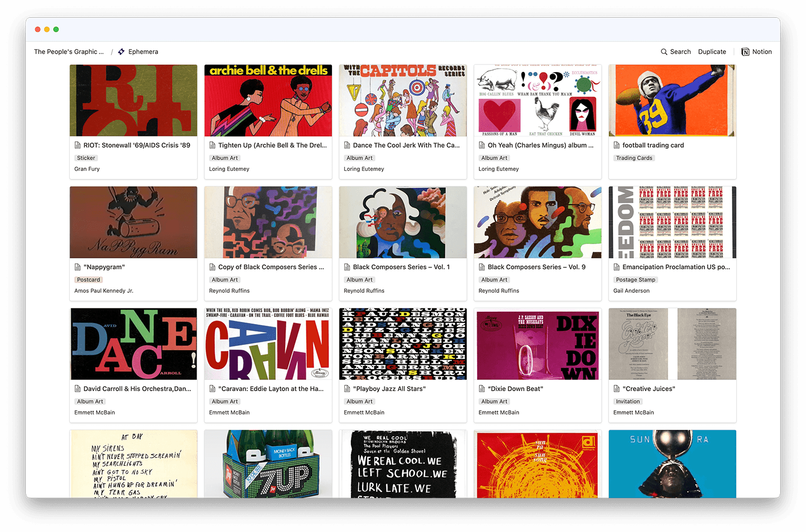This screenshot has width=806, height=532.
Task: Click page icon beside RIOT: Stonewall title
Action: pyautogui.click(x=77, y=145)
